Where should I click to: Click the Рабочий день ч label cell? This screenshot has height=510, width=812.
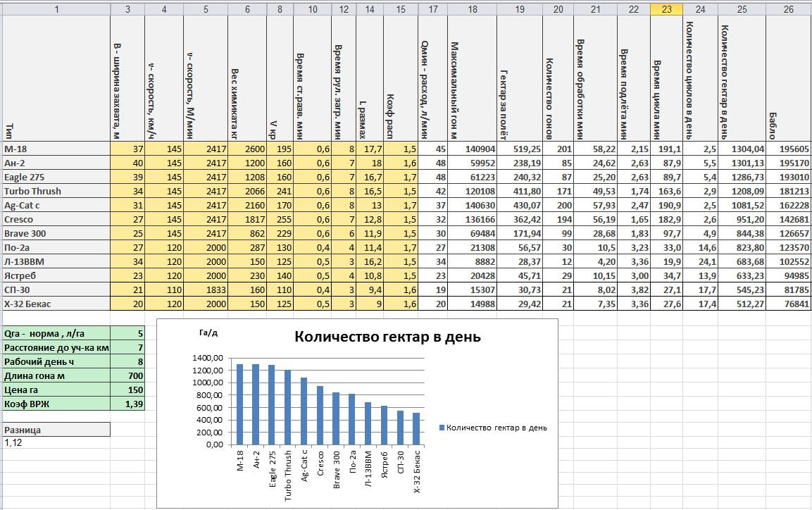pos(56,361)
